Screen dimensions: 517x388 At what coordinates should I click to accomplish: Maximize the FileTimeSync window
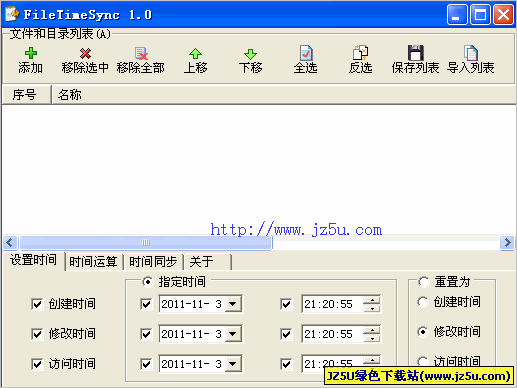point(480,14)
